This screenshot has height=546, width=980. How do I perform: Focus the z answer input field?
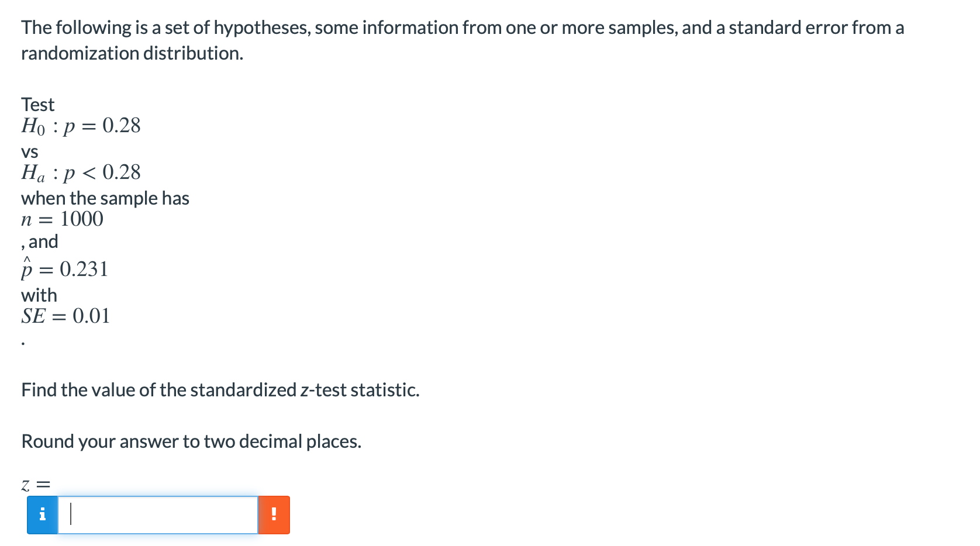coord(158,515)
